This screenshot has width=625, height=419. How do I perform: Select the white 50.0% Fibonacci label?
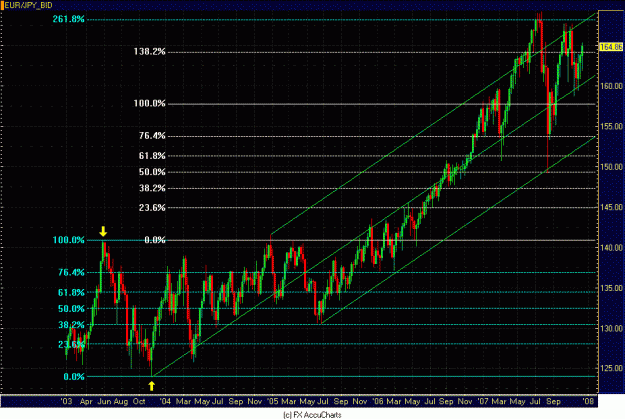click(152, 172)
